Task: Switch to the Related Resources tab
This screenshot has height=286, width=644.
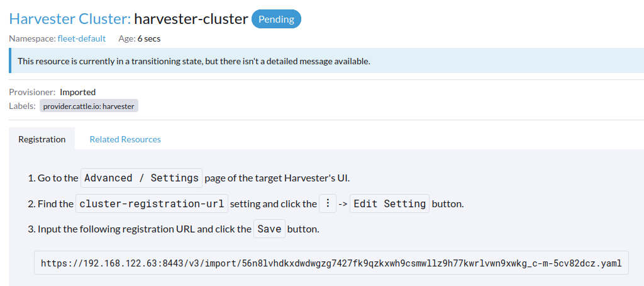Action: pos(125,139)
